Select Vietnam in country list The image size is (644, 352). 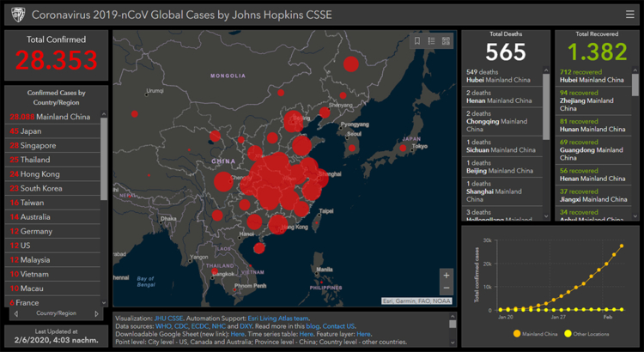(52, 274)
